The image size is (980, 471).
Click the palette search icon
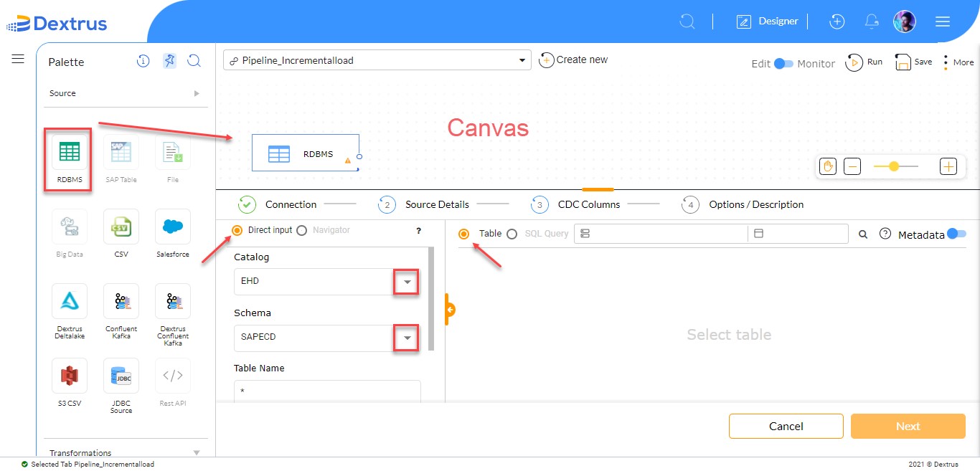pos(194,62)
